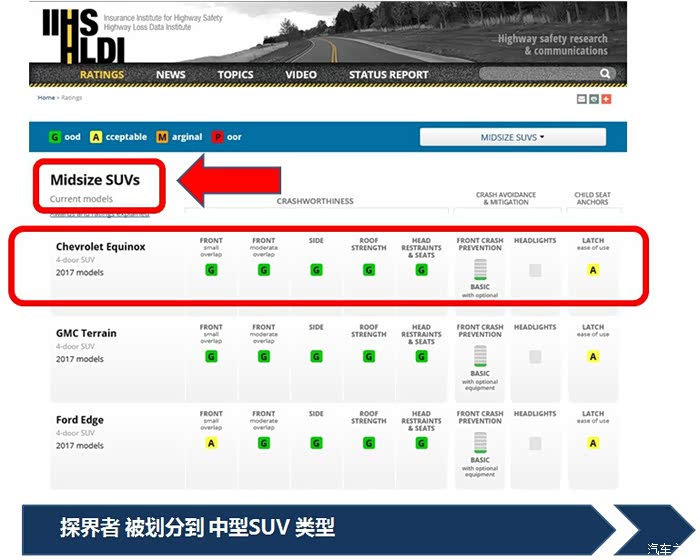Open the NEWS menu
Screen dimensions: 700x560
point(171,75)
